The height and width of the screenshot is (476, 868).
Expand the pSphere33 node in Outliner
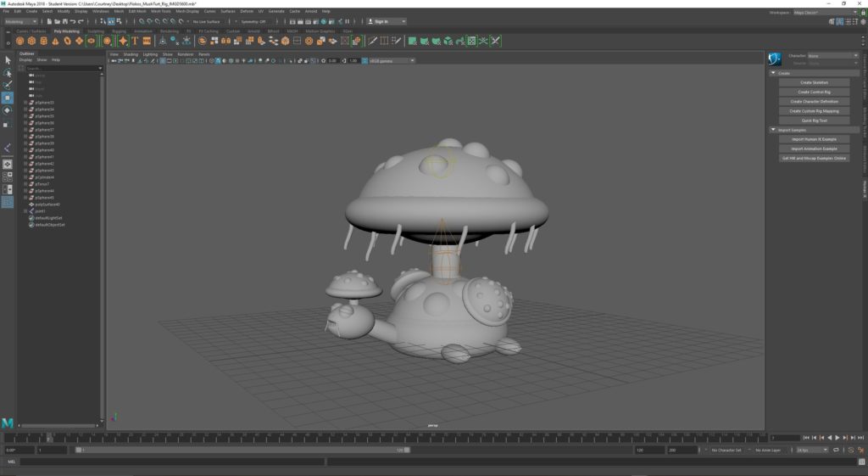coord(25,103)
